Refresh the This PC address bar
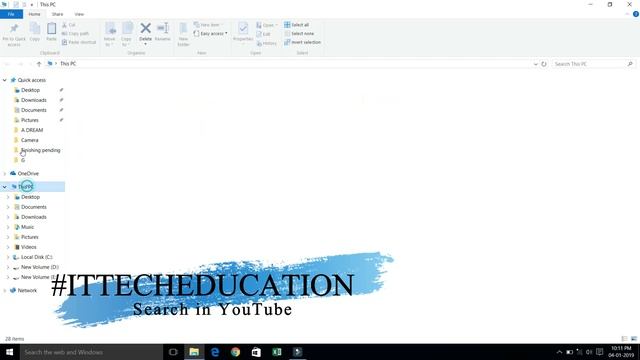The height and width of the screenshot is (360, 640). point(544,64)
